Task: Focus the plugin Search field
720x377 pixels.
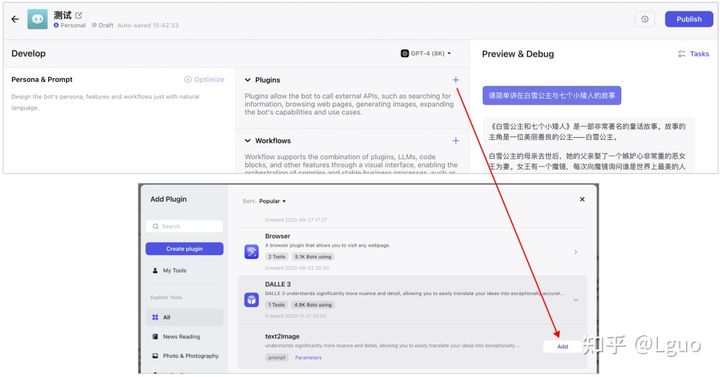Action: click(185, 226)
